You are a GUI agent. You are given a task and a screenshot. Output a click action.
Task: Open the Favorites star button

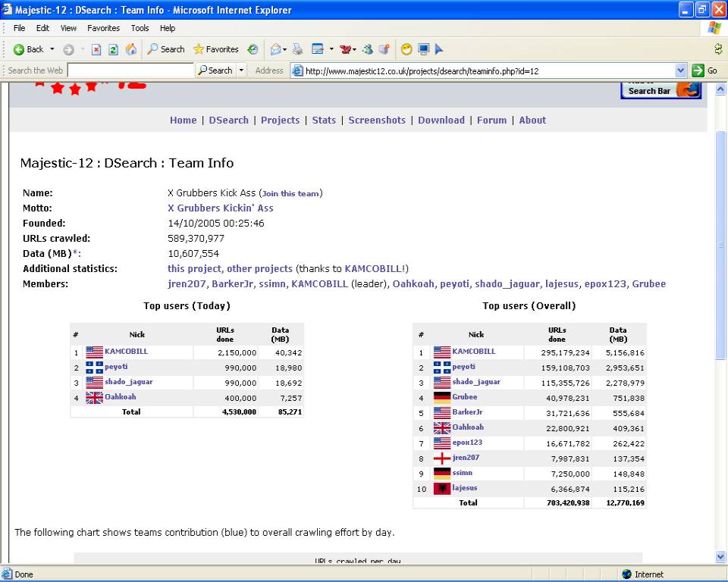click(x=216, y=49)
